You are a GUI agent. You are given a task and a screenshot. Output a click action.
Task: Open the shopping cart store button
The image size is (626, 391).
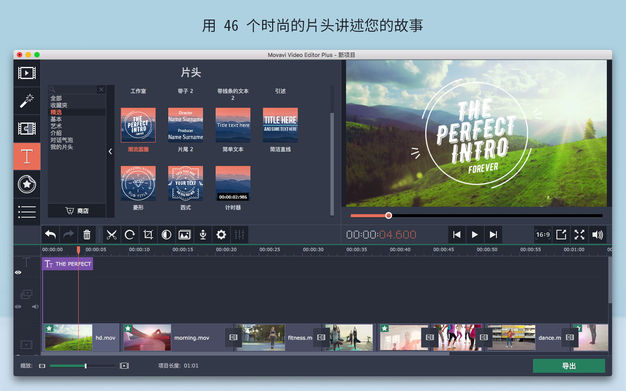77,211
